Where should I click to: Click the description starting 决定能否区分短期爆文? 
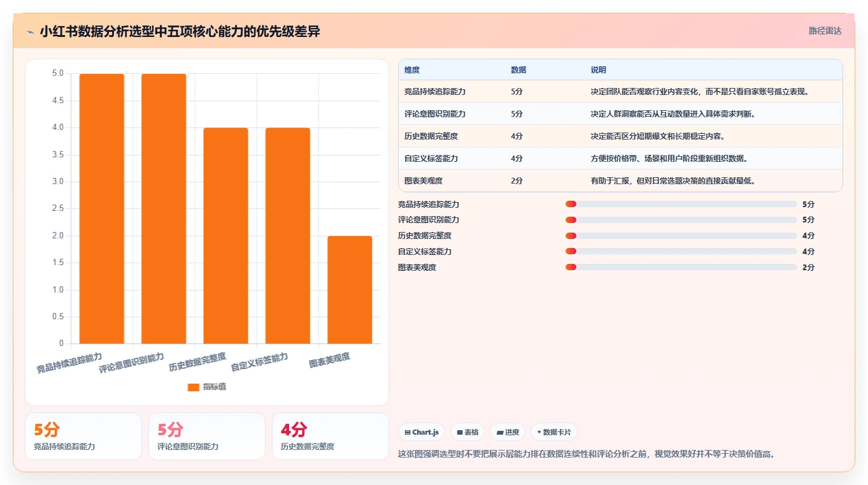coord(658,136)
